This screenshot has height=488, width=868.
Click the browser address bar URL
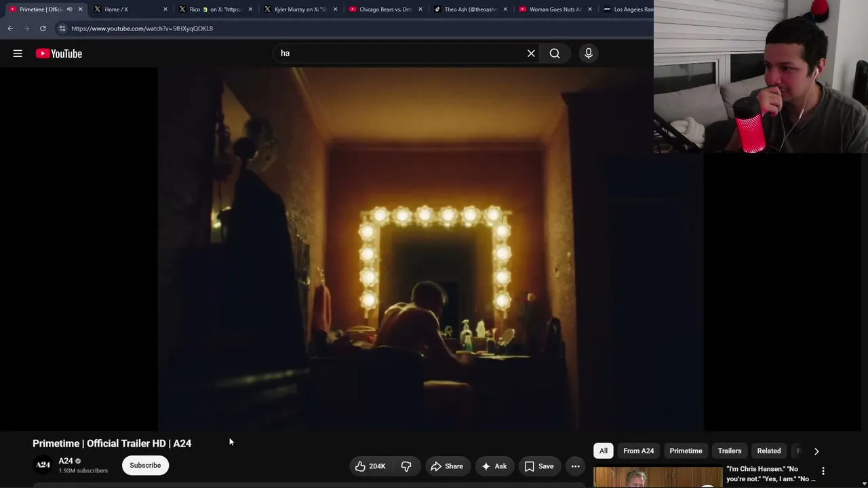[x=142, y=28]
